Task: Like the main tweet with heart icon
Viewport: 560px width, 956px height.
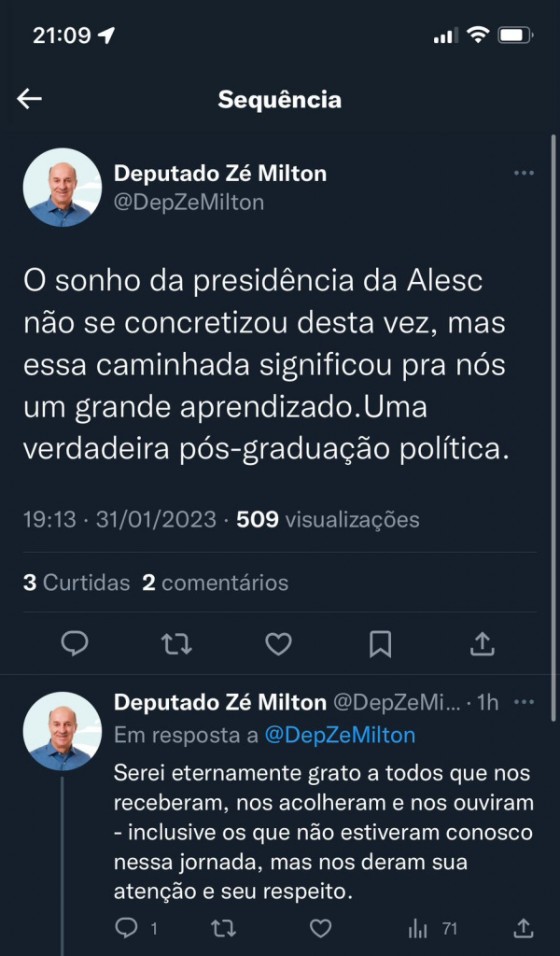Action: [278, 643]
